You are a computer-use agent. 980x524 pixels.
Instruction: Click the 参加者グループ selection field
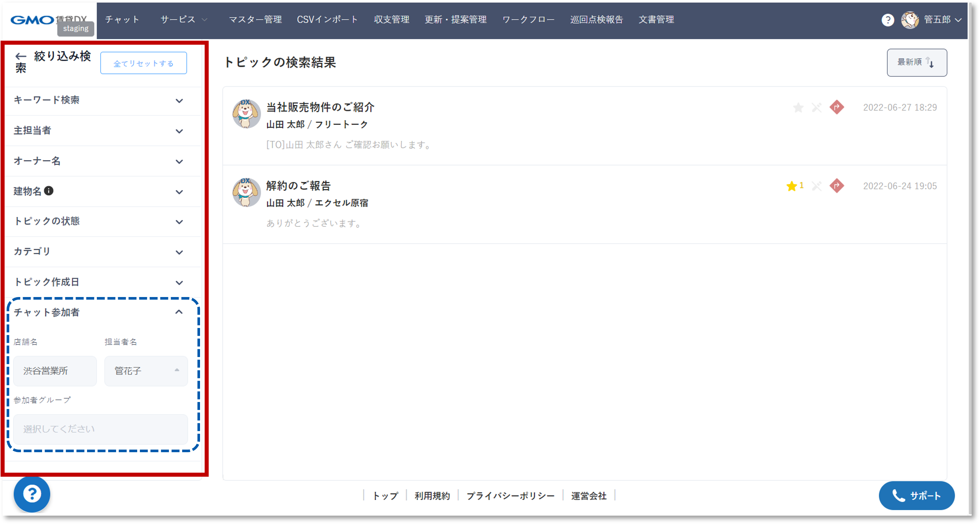[100, 429]
